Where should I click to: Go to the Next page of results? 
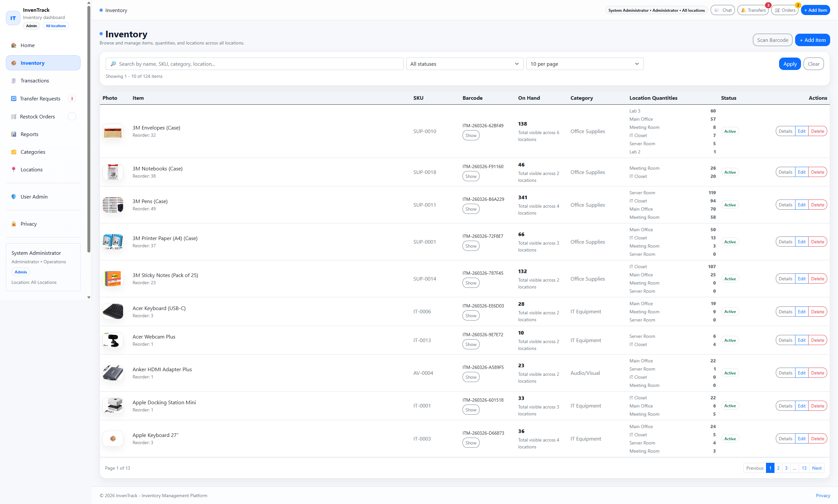[817, 468]
